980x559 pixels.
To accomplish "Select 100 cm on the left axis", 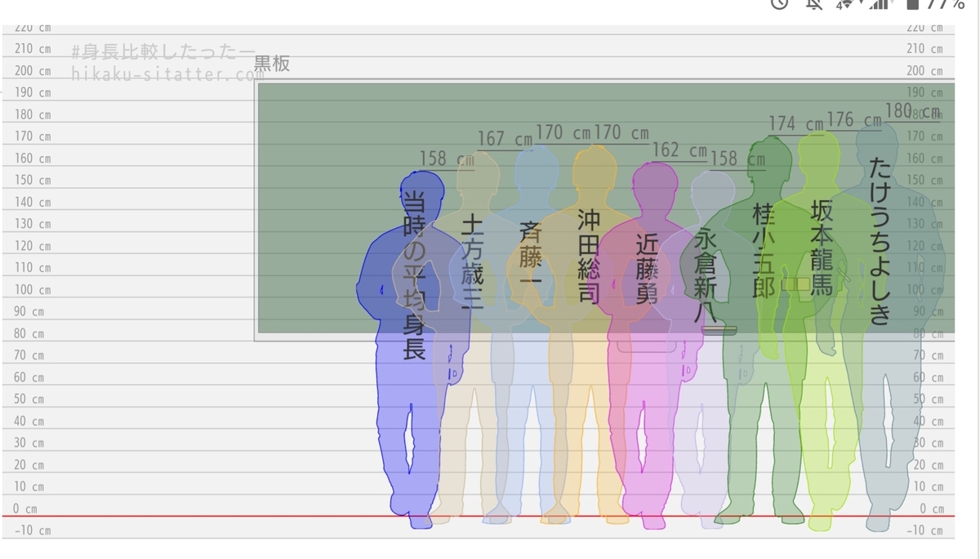I will [33, 290].
